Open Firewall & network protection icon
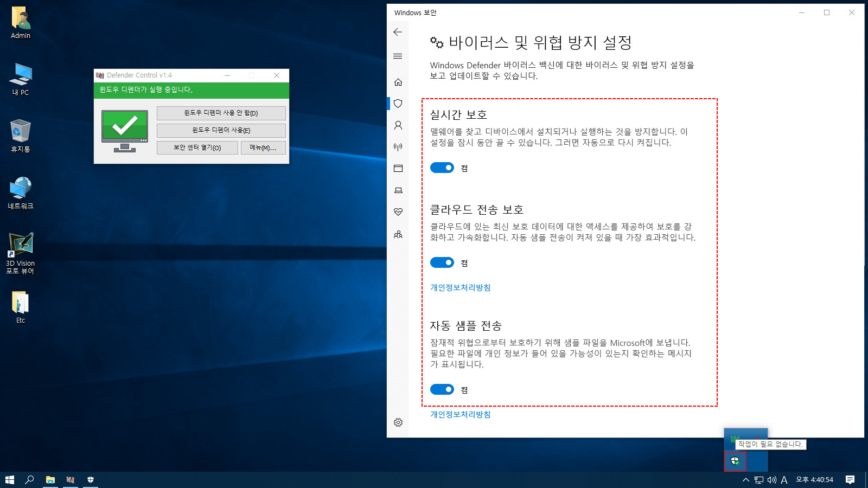 point(398,147)
